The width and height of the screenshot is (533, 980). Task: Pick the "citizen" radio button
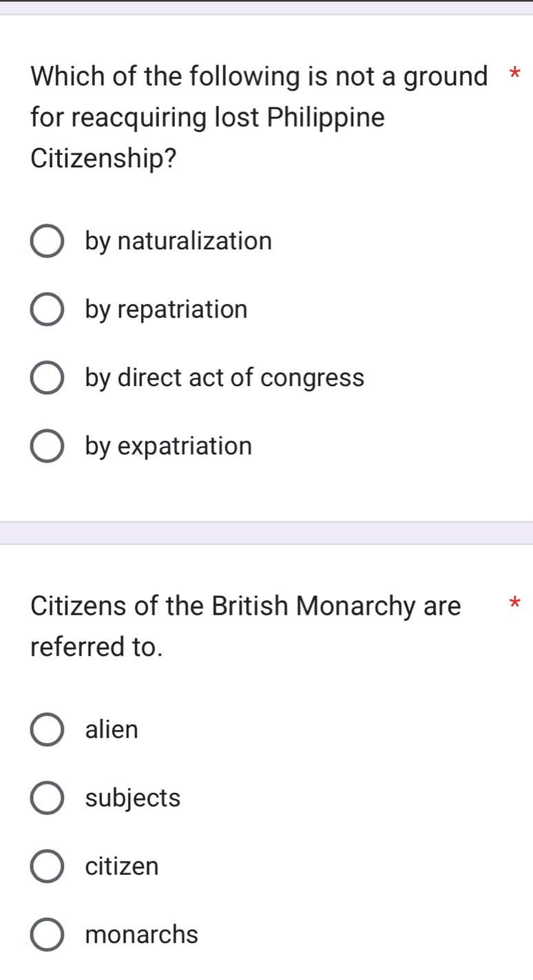pos(47,866)
